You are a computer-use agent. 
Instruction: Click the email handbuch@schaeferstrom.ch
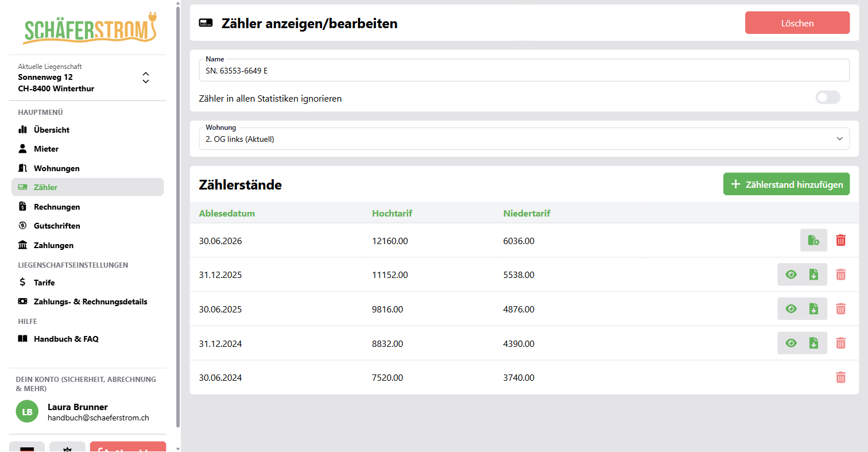(x=98, y=418)
